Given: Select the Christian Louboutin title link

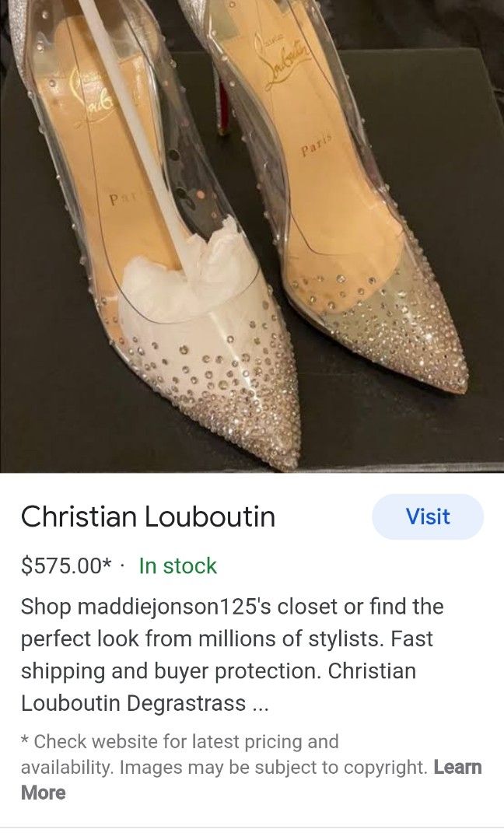Looking at the screenshot, I should (x=149, y=516).
